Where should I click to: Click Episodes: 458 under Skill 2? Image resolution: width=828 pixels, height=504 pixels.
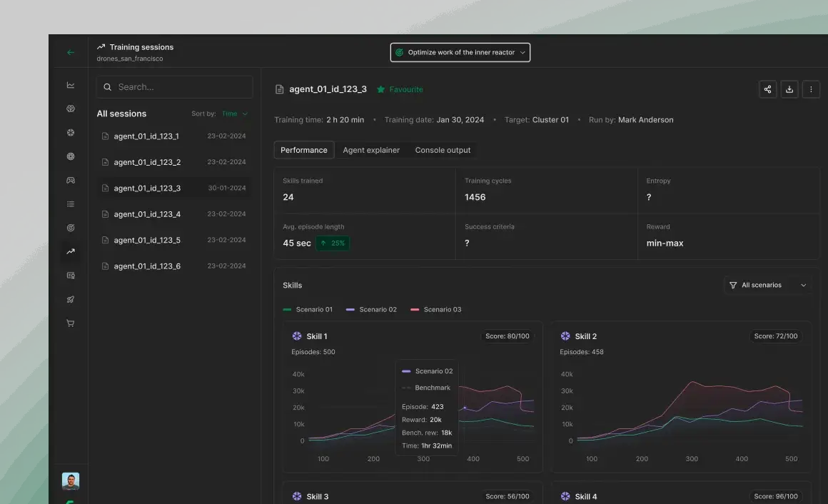[582, 352]
